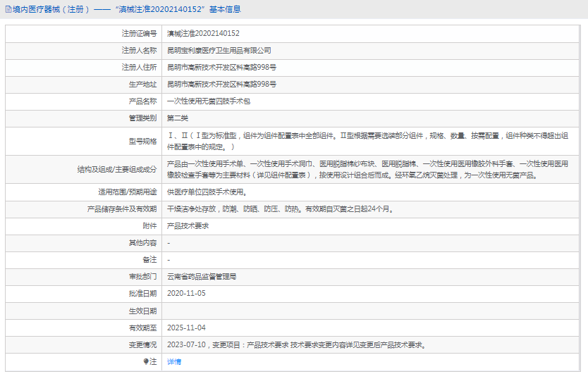Screen dimensions: 588x374
Task: Click the address value in the 生产地址 row
Action: [x=221, y=85]
